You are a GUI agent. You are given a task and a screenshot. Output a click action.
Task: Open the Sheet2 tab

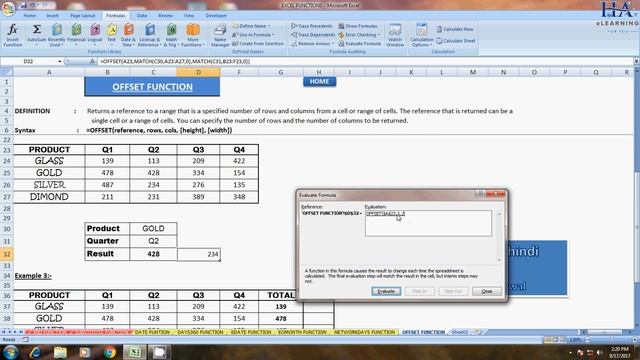460,332
